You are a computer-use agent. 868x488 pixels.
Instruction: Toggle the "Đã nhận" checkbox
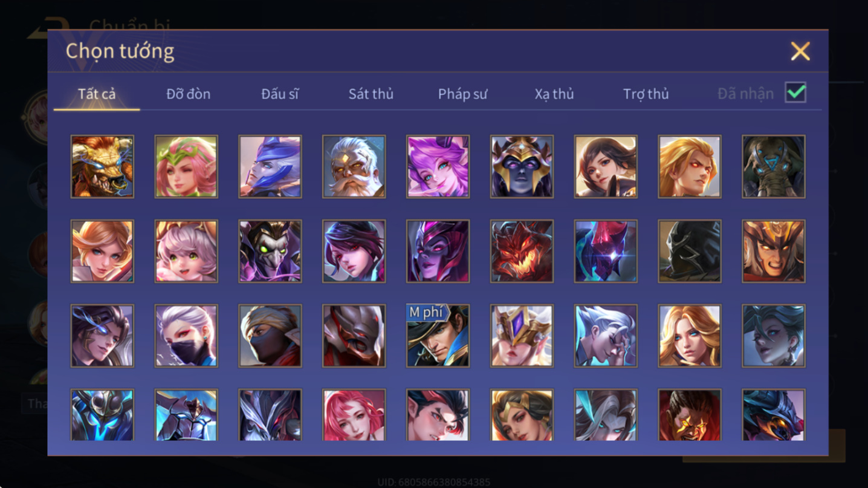[x=795, y=93]
